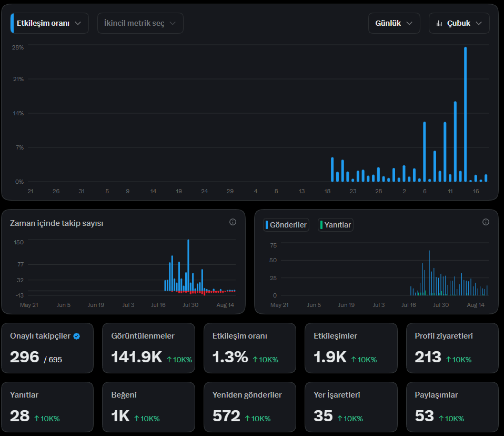The height and width of the screenshot is (436, 504).
Task: Open the Günlük interval dropdown
Action: point(394,23)
